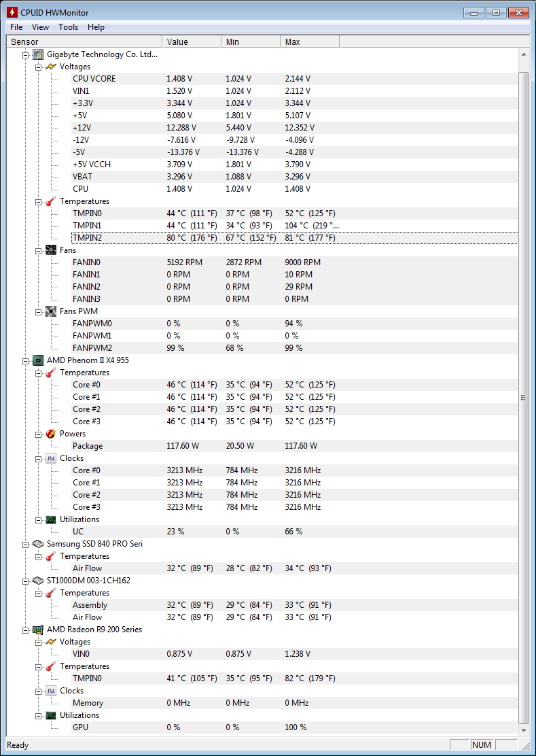This screenshot has width=536, height=756.
Task: Select the FANIN0 row
Action: (294, 262)
